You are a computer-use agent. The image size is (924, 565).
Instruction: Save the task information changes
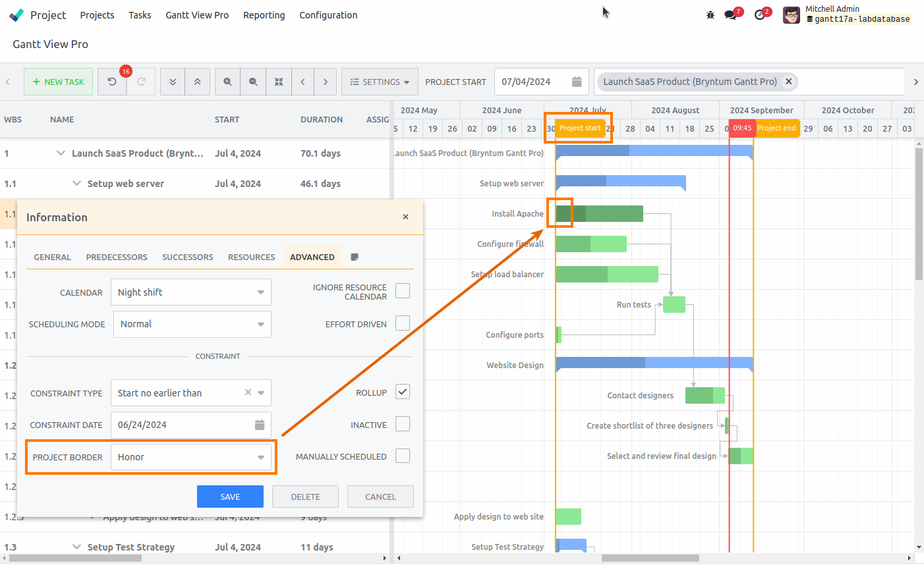[229, 497]
